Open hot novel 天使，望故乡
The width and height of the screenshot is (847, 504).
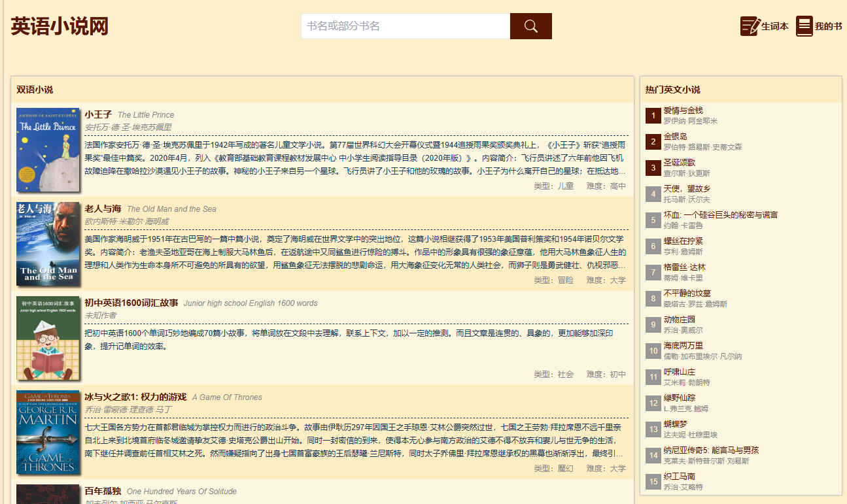687,189
